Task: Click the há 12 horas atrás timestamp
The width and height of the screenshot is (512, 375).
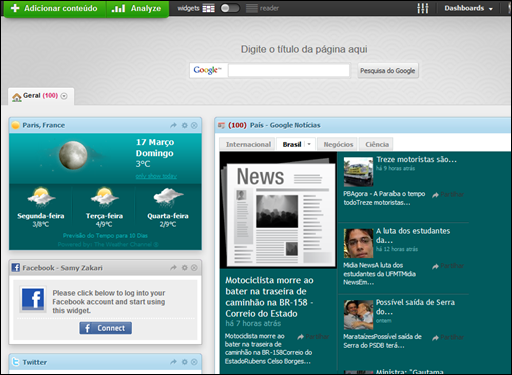Action: (x=397, y=249)
